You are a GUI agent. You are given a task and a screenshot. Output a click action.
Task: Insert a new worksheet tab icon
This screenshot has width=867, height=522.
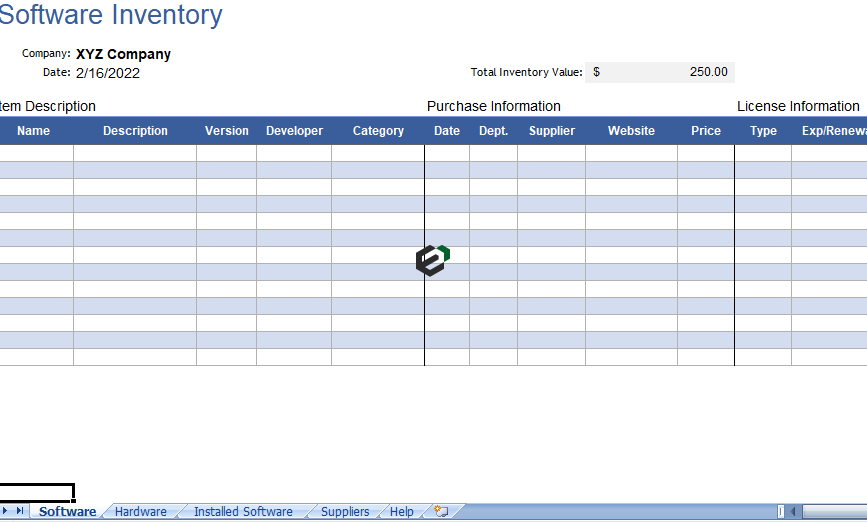click(x=441, y=511)
